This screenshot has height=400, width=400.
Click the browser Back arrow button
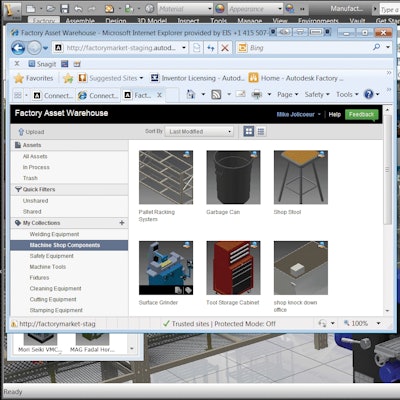tap(18, 48)
